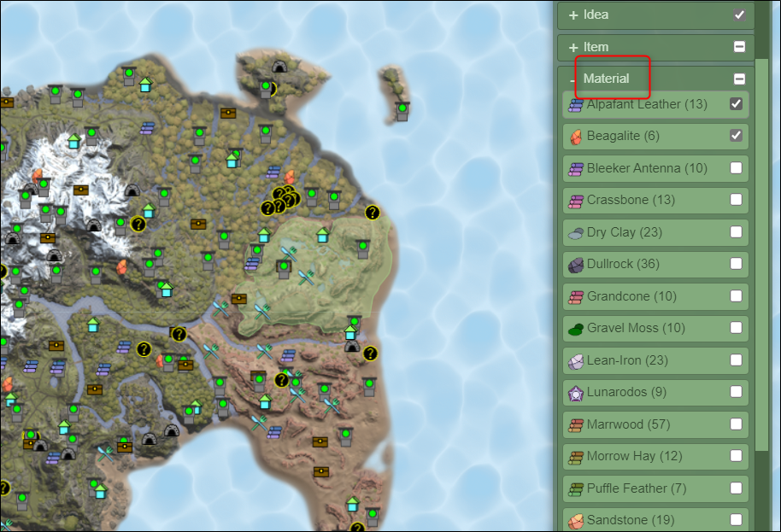Enable the Lean-Iron checkbox
This screenshot has height=532, width=781.
click(736, 360)
